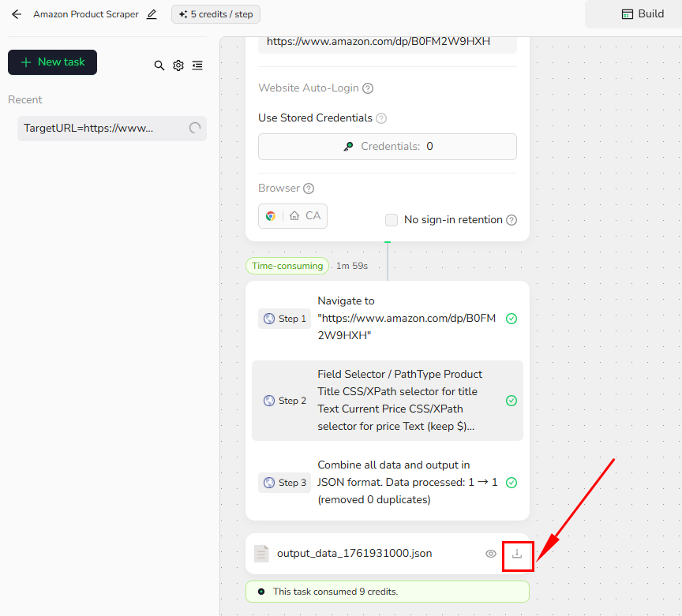Expand Step 3 Combine data details
The image size is (682, 616).
point(387,483)
